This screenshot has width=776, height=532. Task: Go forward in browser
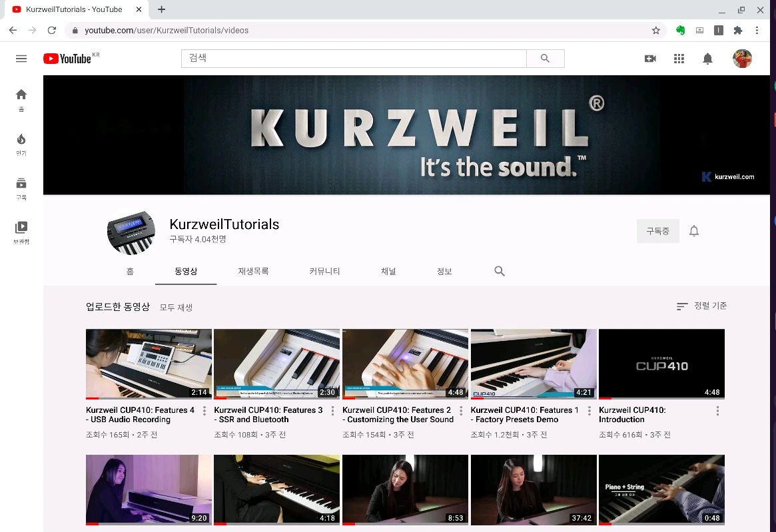click(32, 30)
